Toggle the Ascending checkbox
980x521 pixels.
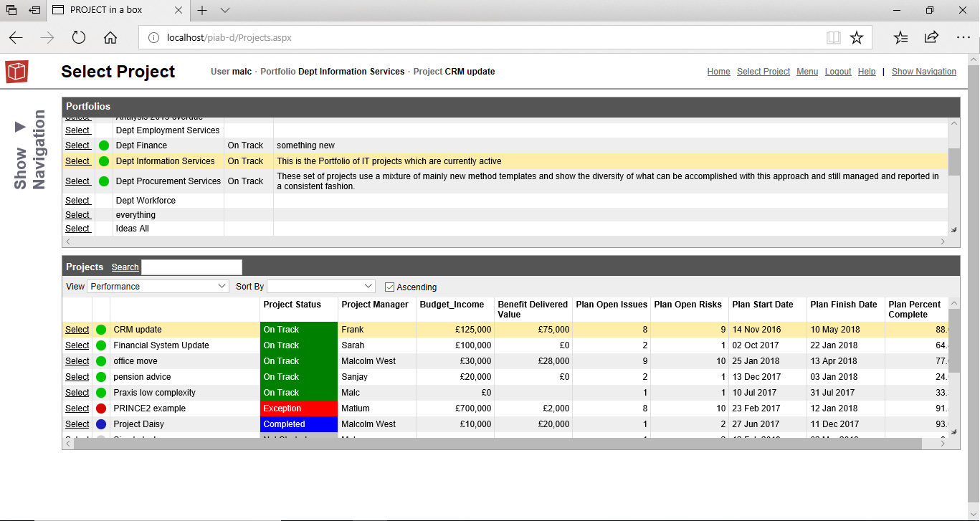[x=389, y=287]
